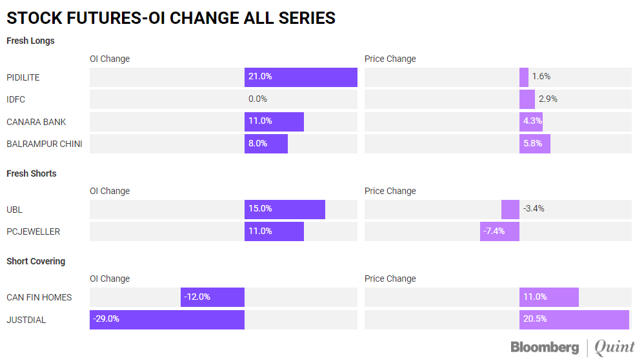Click the CANARA BANK row label
This screenshot has width=644, height=363.
(36, 122)
